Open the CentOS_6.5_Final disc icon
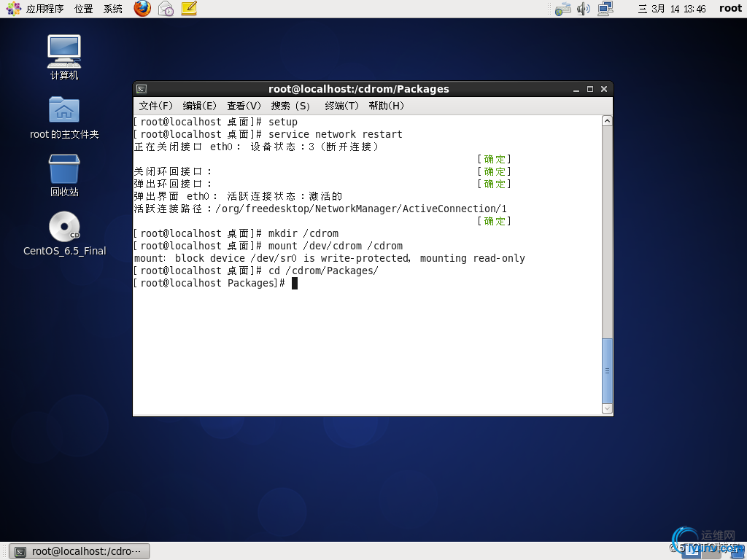The width and height of the screenshot is (747, 560). [x=64, y=233]
